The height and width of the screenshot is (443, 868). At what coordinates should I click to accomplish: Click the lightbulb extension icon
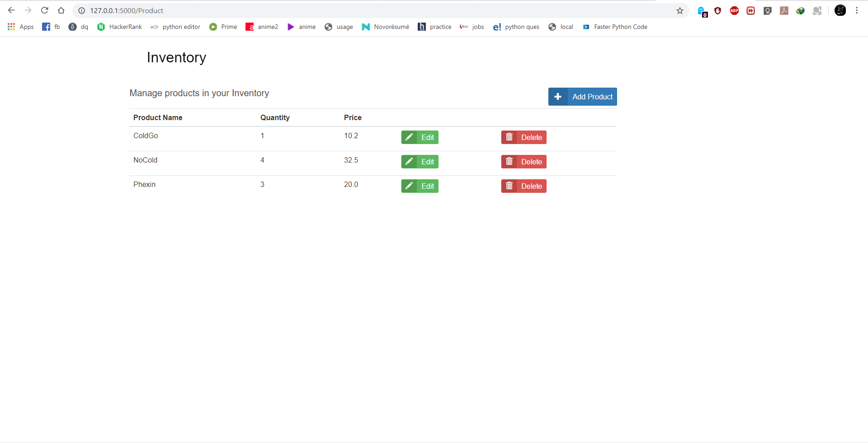pos(767,10)
